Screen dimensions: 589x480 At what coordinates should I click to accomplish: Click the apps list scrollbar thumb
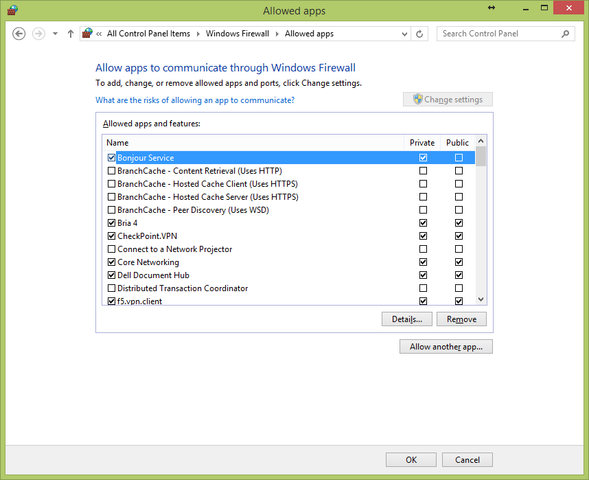[x=481, y=156]
